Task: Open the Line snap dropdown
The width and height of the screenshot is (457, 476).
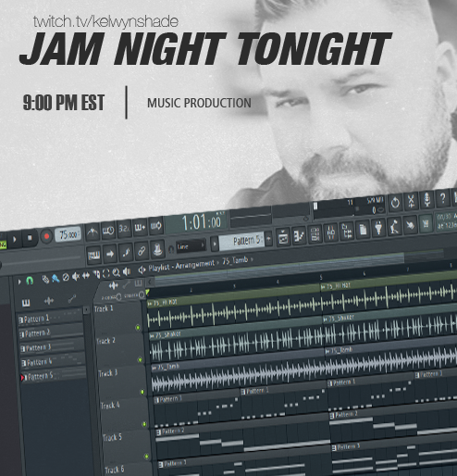Action: 191,246
